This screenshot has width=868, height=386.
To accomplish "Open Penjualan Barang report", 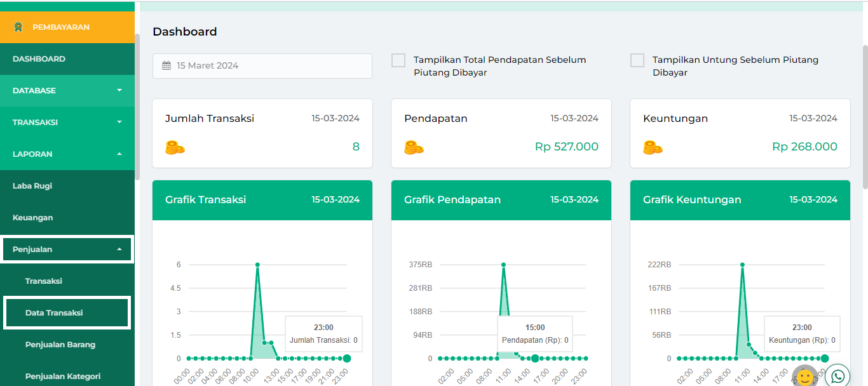I will [x=60, y=345].
